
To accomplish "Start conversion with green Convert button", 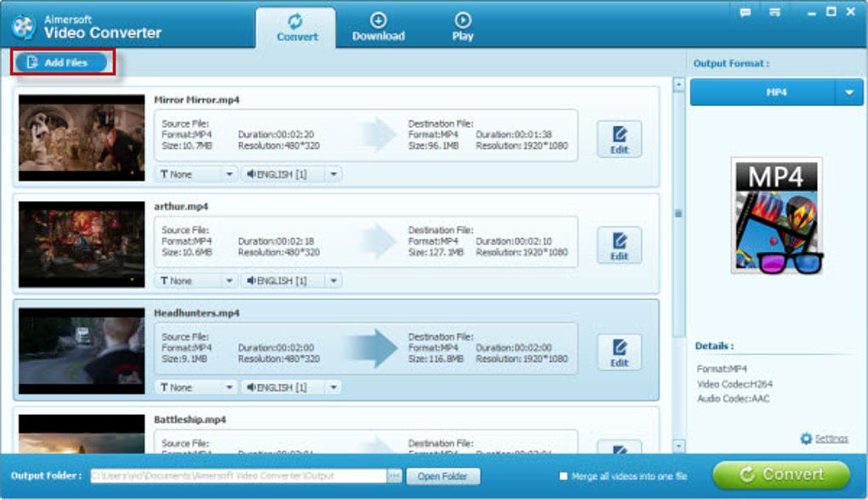I will [781, 475].
